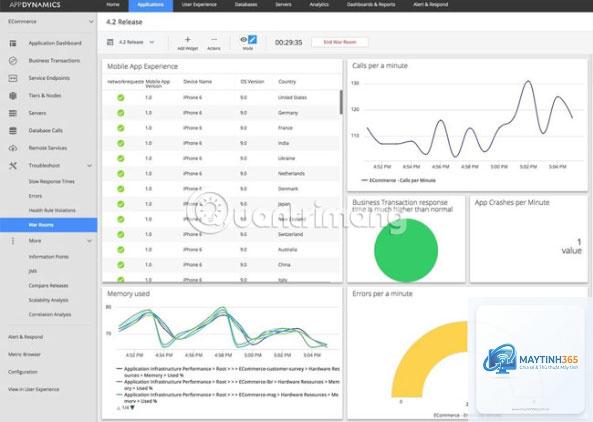Open Configuration in the sidebar

(x=23, y=372)
